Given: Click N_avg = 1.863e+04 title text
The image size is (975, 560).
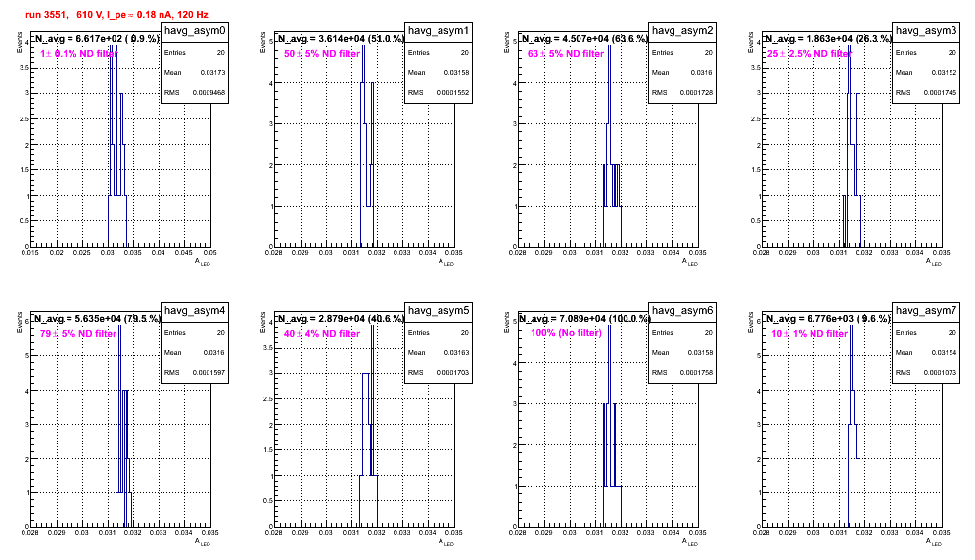Looking at the screenshot, I should pos(828,38).
